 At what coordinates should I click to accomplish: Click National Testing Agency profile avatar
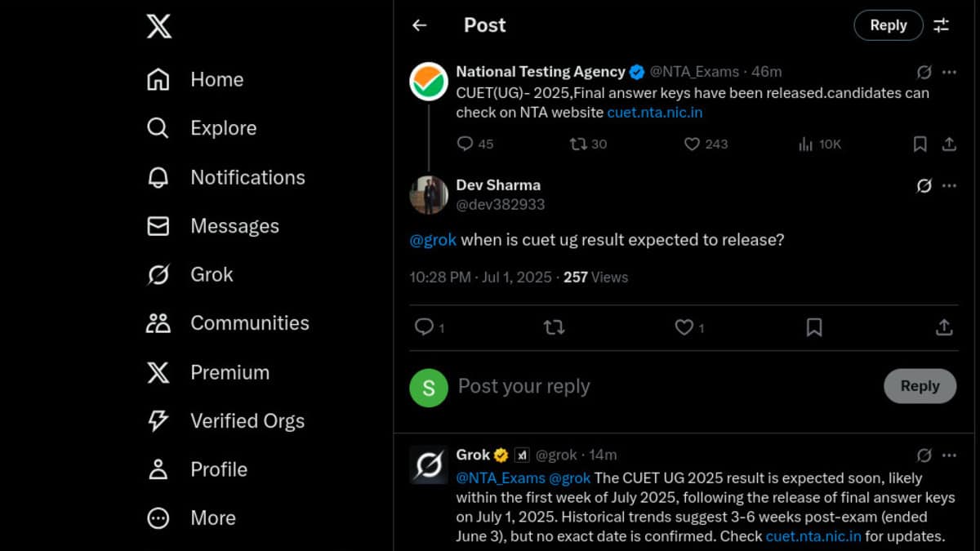(429, 82)
